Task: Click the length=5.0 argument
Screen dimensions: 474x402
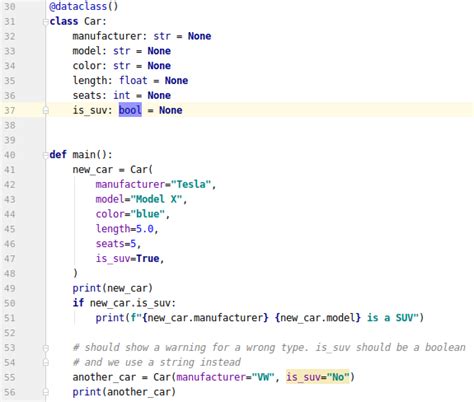Action: point(125,229)
